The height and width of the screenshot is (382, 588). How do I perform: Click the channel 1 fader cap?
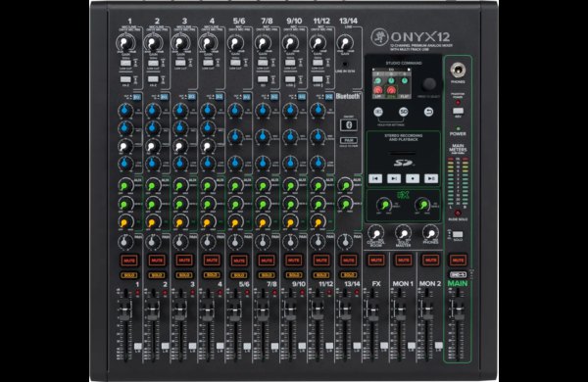point(125,310)
